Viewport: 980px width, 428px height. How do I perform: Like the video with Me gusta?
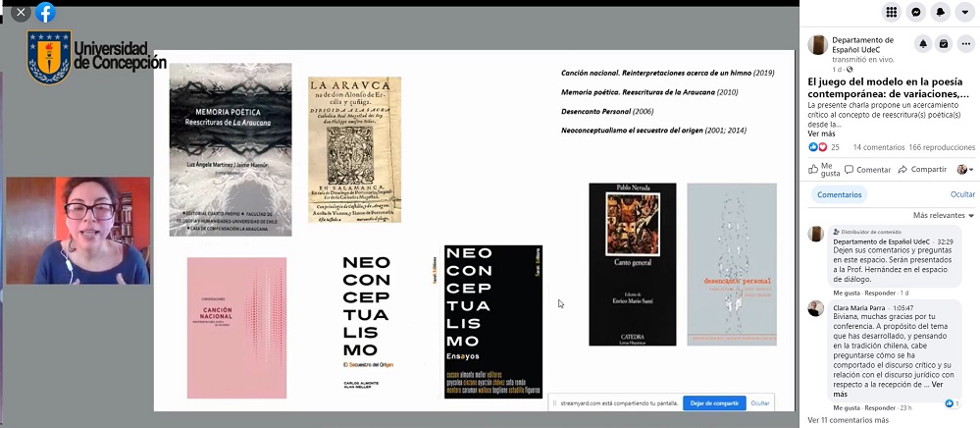(824, 170)
